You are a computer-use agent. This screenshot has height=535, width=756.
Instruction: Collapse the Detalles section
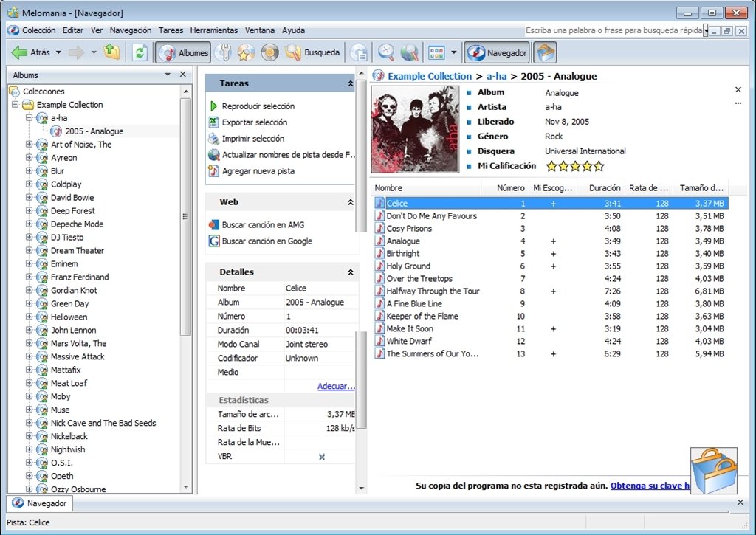(x=351, y=272)
